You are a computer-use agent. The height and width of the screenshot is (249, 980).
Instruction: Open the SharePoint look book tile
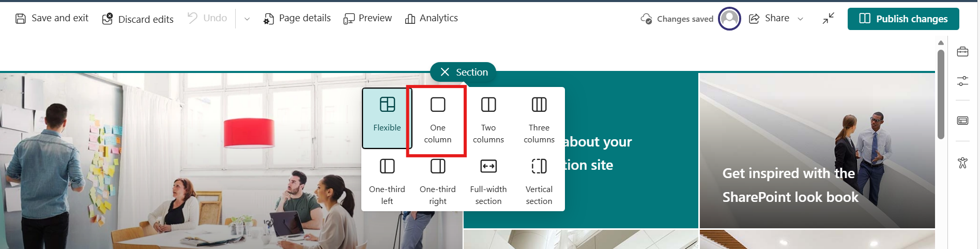pos(817,151)
